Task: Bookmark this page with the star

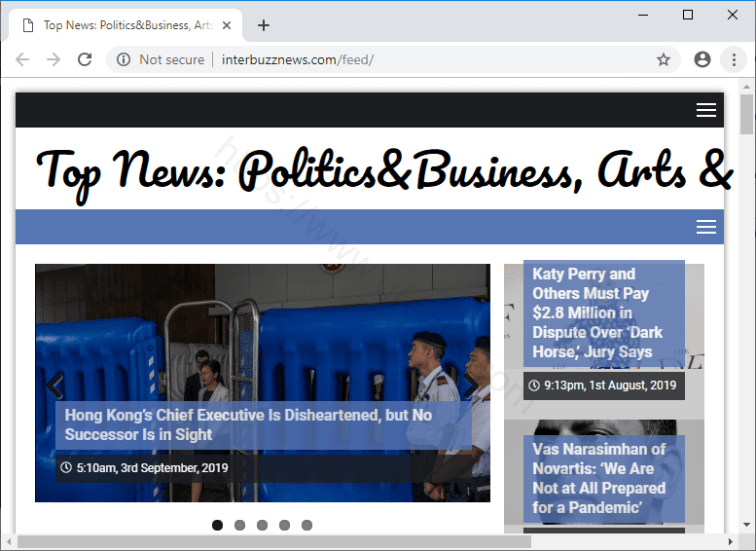Action: tap(664, 59)
